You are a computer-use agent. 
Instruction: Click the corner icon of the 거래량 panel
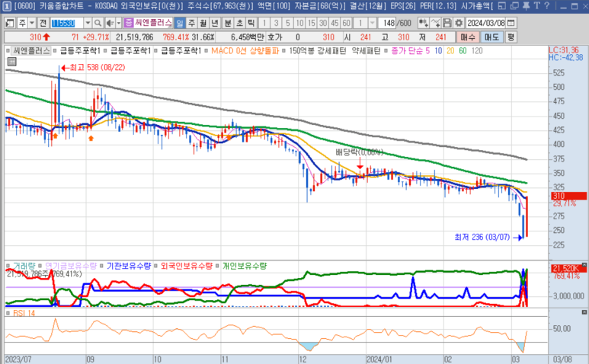click(584, 265)
